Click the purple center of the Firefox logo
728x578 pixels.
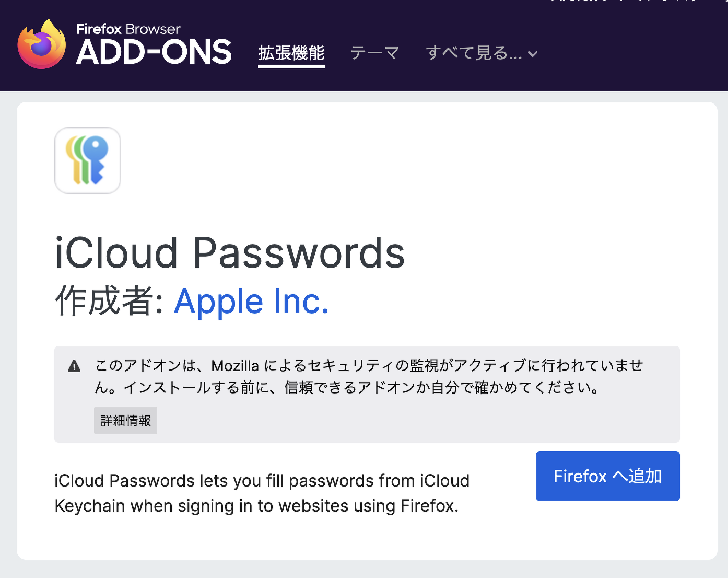tap(40, 47)
